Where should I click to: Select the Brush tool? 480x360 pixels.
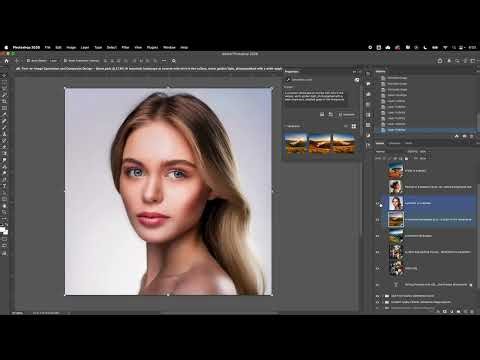4,128
